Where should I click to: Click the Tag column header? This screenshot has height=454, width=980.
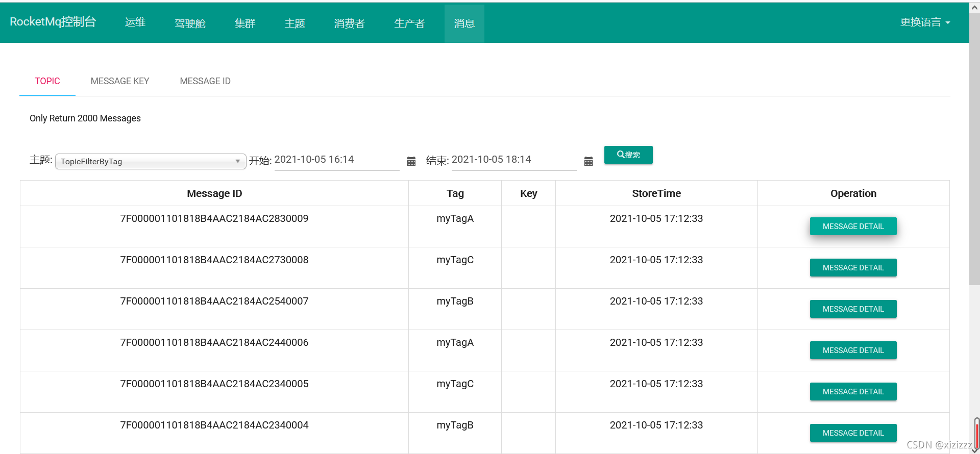pyautogui.click(x=455, y=193)
